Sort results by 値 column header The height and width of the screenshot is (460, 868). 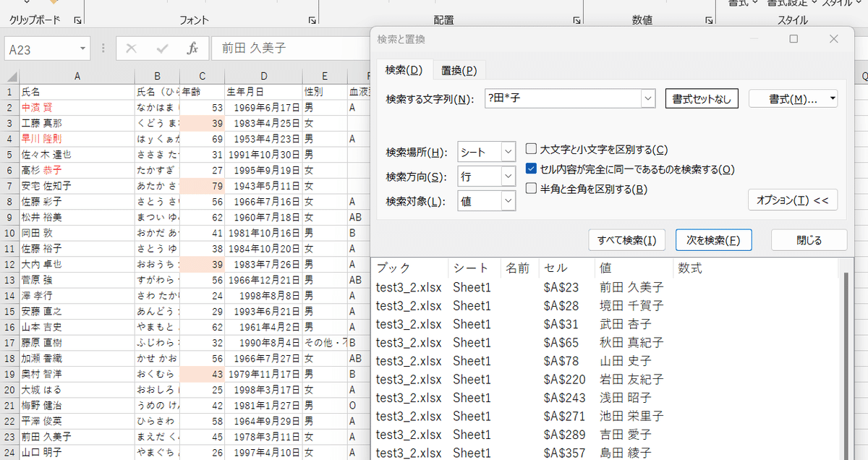634,269
